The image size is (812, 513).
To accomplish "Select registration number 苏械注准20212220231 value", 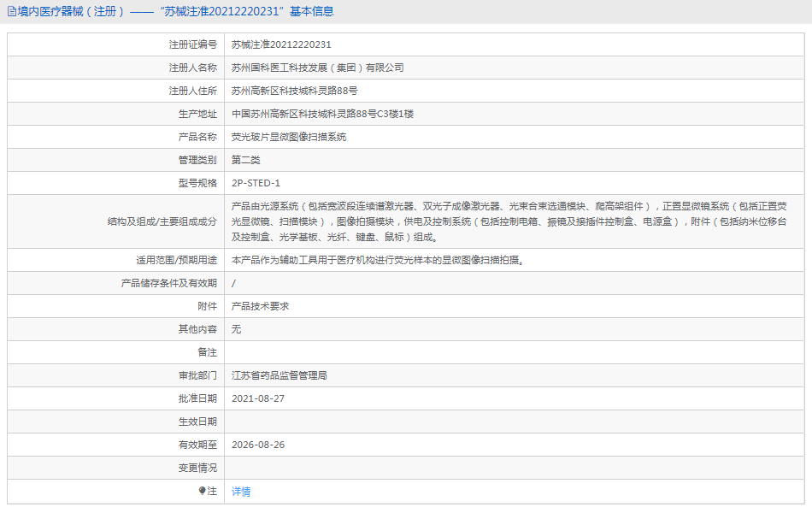I will pyautogui.click(x=281, y=44).
